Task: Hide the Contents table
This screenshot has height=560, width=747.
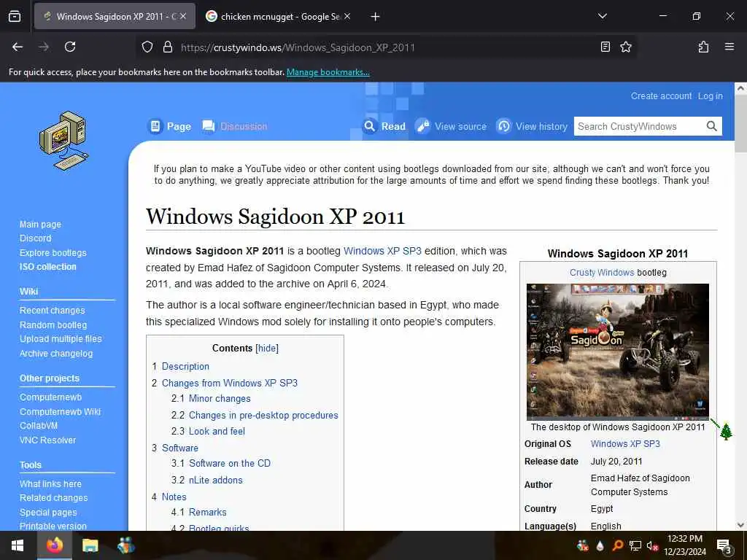Action: pos(267,348)
